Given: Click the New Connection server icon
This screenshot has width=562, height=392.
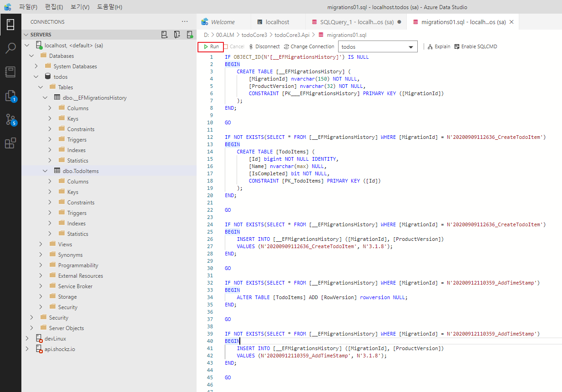Looking at the screenshot, I should click(x=165, y=35).
